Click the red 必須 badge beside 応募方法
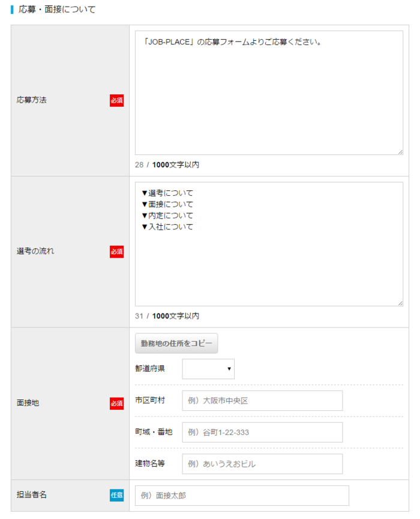This screenshot has height=519, width=420. coord(116,100)
